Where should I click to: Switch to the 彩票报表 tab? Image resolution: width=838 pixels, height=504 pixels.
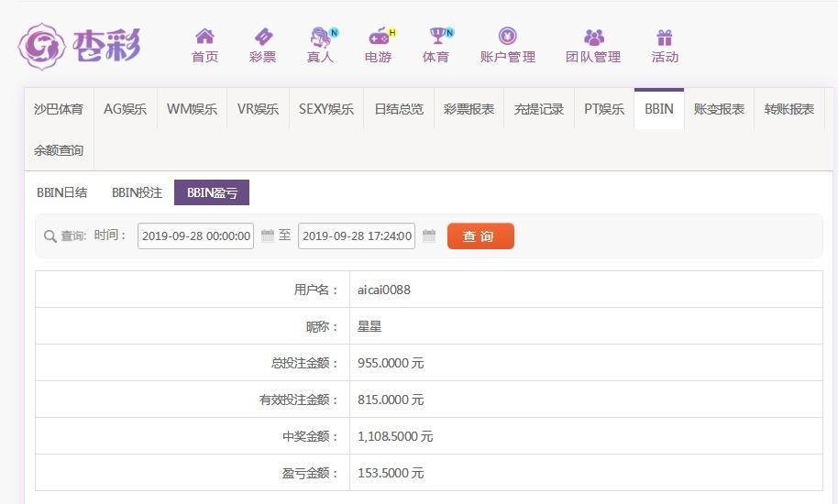pyautogui.click(x=469, y=109)
